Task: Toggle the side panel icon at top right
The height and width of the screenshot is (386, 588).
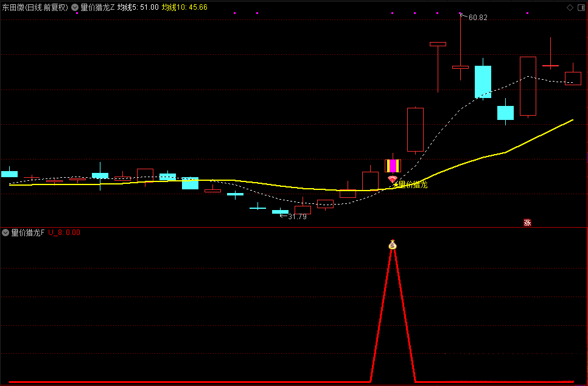Action: 581,7
